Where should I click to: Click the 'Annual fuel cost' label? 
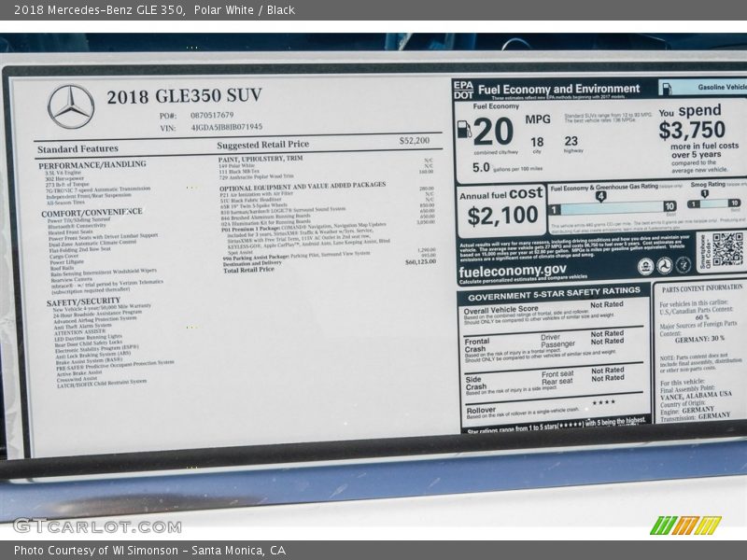pos(500,194)
